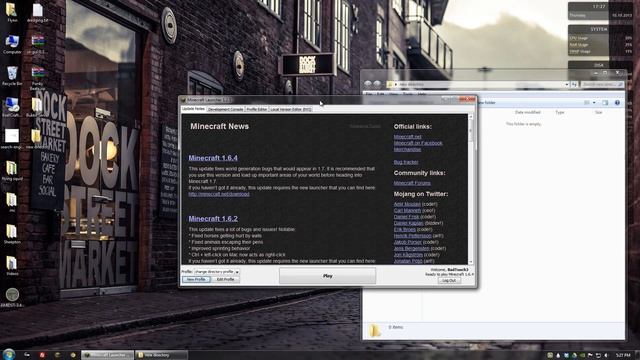640x360 pixels.
Task: Select the Flyers folder on desktop
Action: (x=12, y=12)
